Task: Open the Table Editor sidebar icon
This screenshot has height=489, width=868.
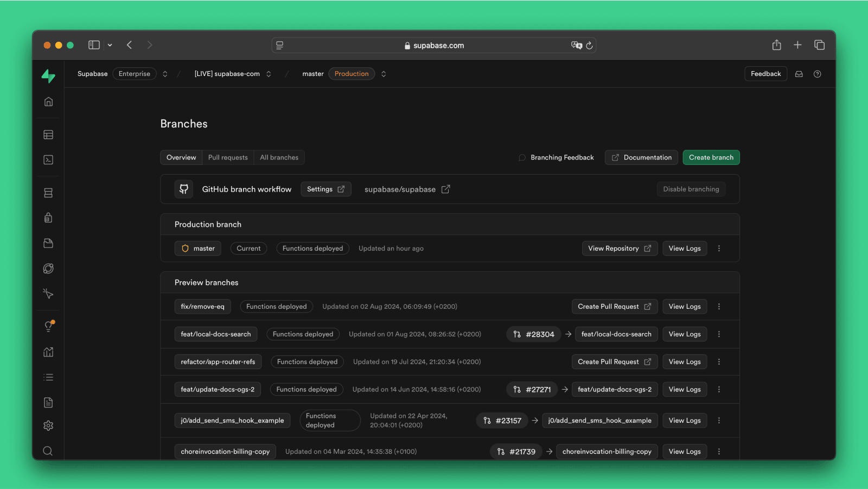Action: (48, 135)
